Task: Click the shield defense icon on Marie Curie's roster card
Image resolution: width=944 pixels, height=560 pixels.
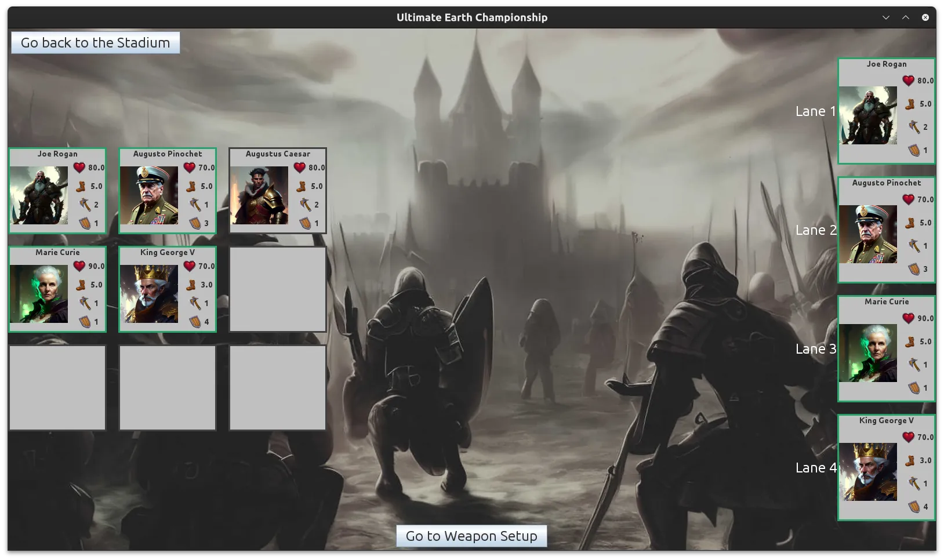Action: (x=86, y=321)
